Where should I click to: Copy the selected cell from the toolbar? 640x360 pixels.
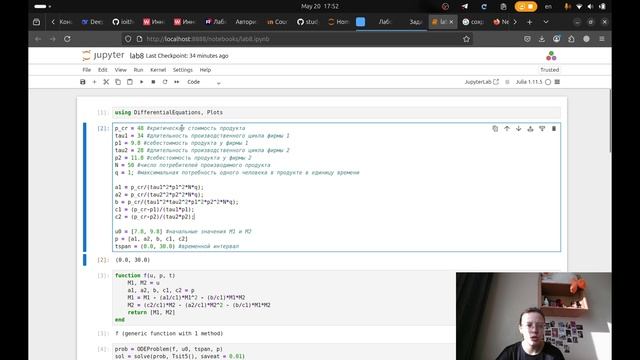pos(118,82)
